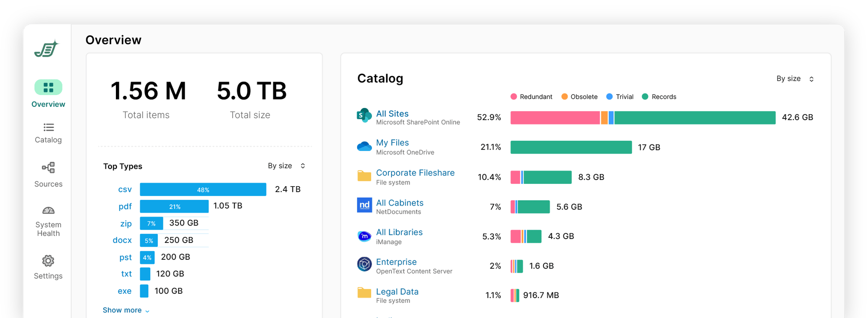Click the SharePoint icon beside All Sites
The width and height of the screenshot is (868, 318).
click(x=364, y=115)
